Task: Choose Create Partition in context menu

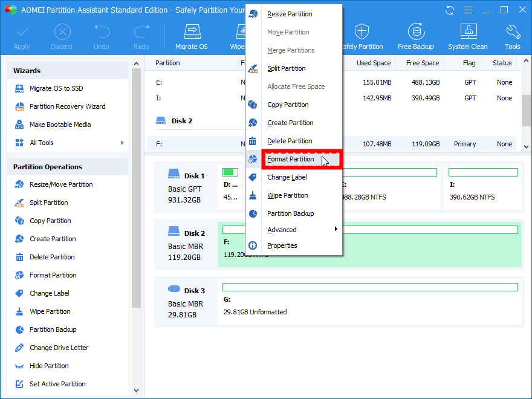Action: pyautogui.click(x=290, y=123)
